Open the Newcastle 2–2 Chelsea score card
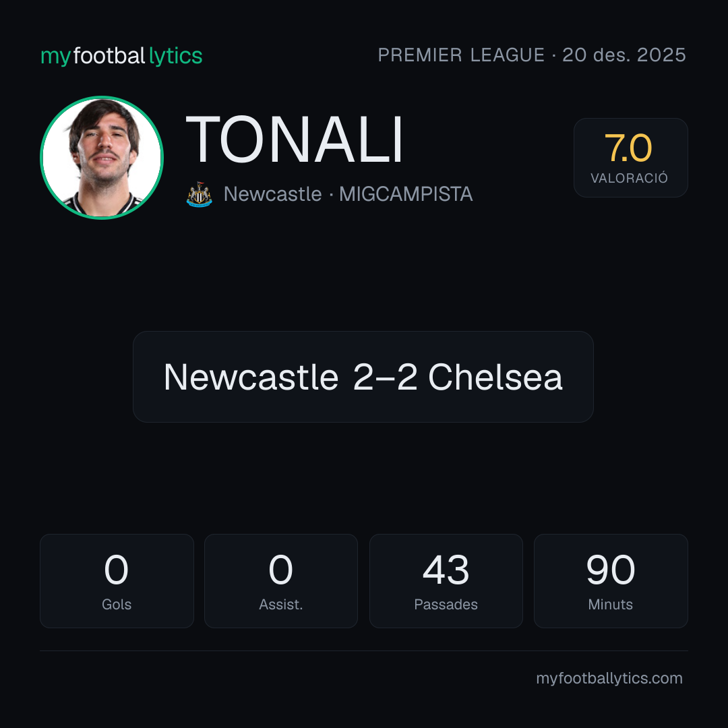The image size is (728, 728). pos(363,377)
